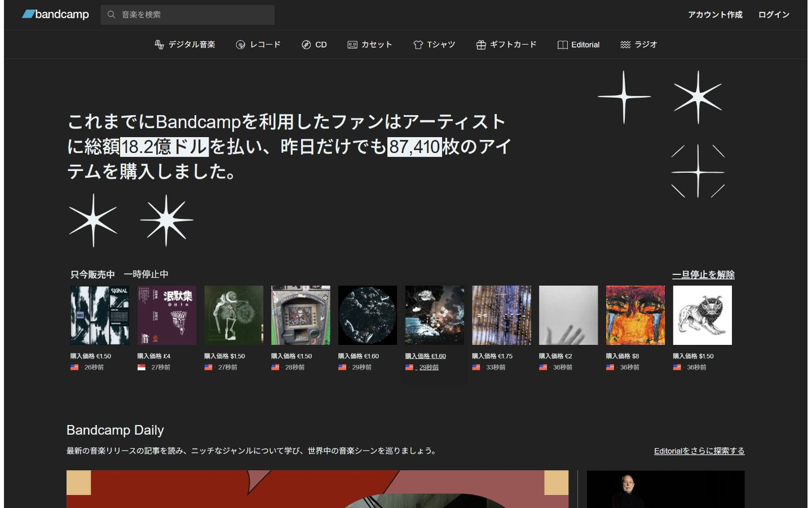812x508 pixels.
Task: Open the ATM machine album cover
Action: click(301, 315)
